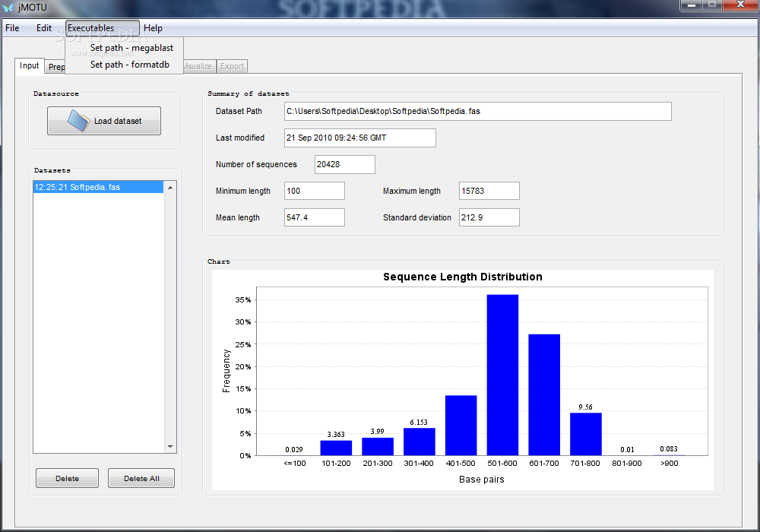Image resolution: width=760 pixels, height=532 pixels.
Task: Click the 601-700 bar in chart
Action: [x=544, y=395]
